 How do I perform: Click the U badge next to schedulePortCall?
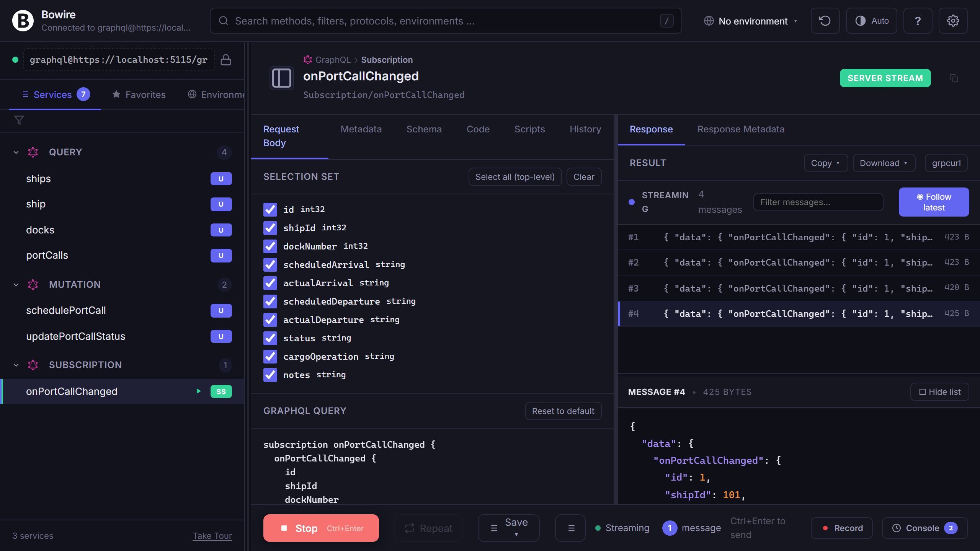(221, 310)
